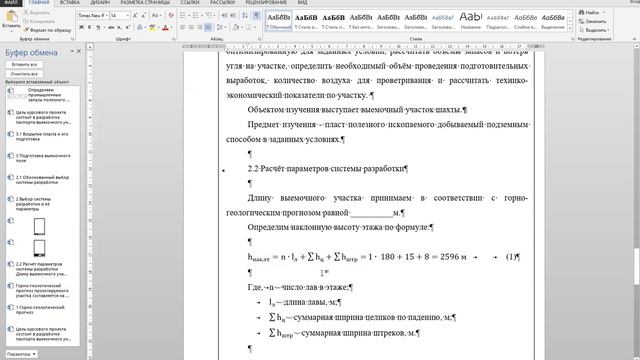Toggle justify alignment button
640x360 pixels.
coord(208,27)
